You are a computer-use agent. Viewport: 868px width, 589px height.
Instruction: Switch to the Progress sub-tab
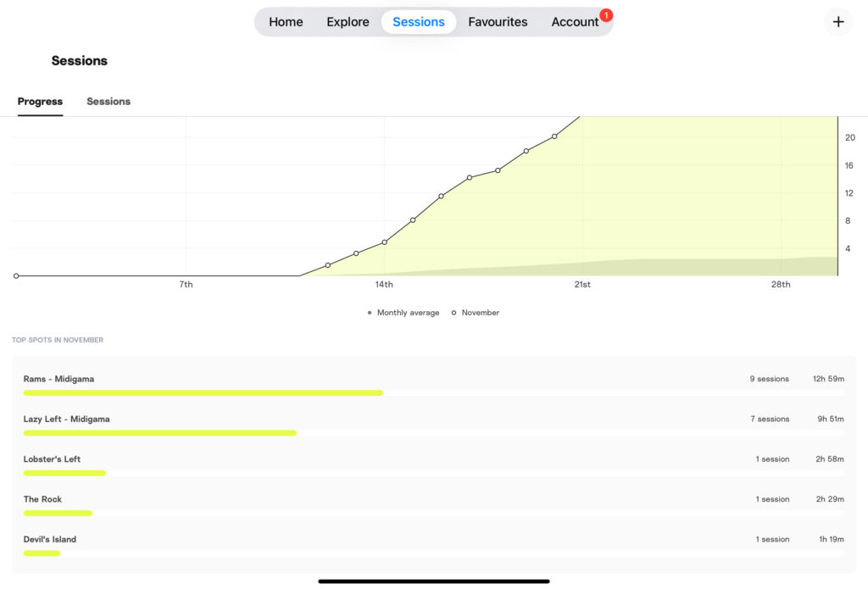[40, 102]
